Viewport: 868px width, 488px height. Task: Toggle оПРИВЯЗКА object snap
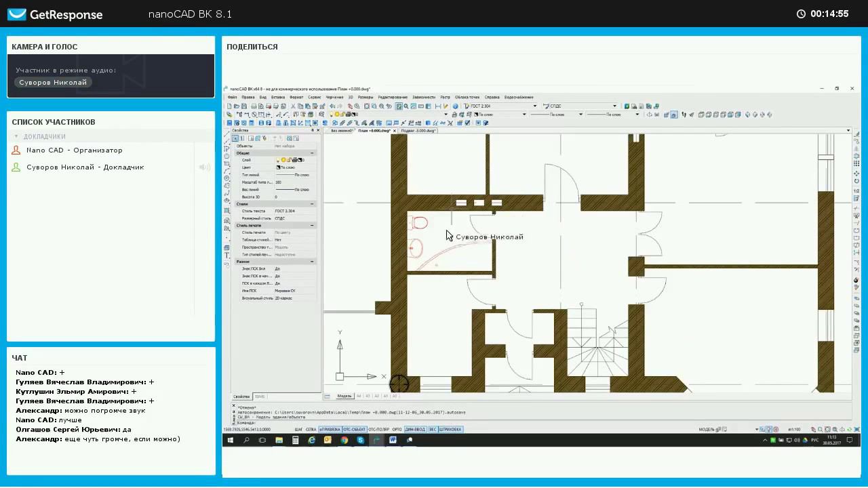(330, 429)
